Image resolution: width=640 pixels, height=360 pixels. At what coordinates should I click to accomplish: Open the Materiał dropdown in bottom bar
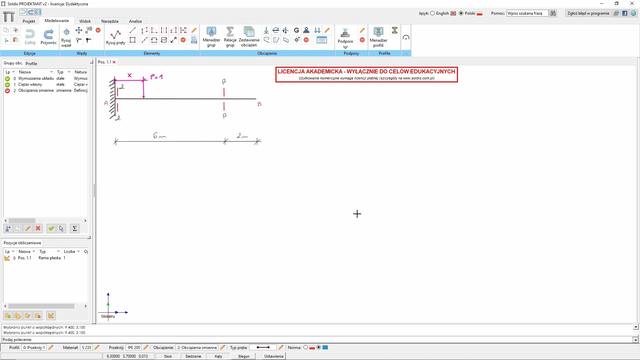(87, 348)
